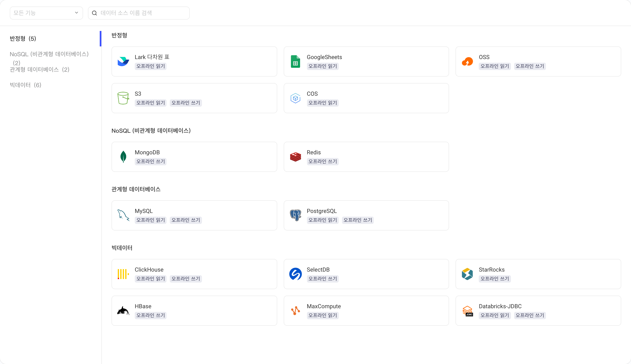Click the PostgreSQL title text
This screenshot has height=364, width=631.
[322, 211]
